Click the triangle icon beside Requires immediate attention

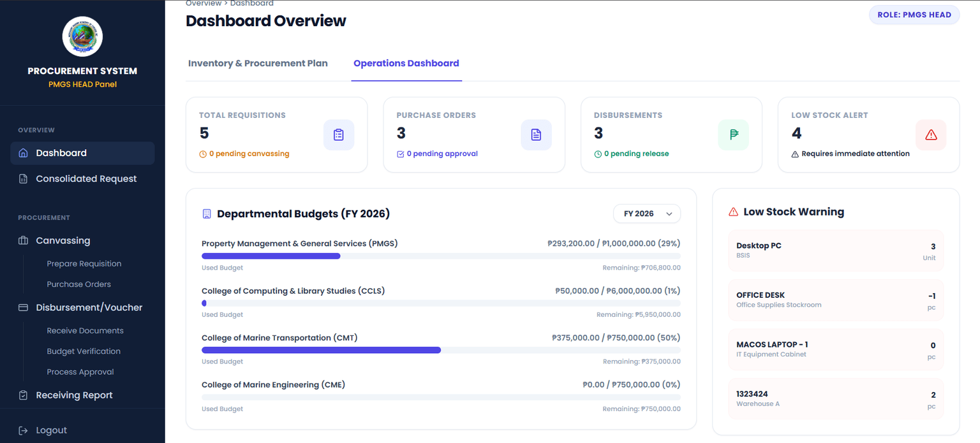[x=795, y=154]
